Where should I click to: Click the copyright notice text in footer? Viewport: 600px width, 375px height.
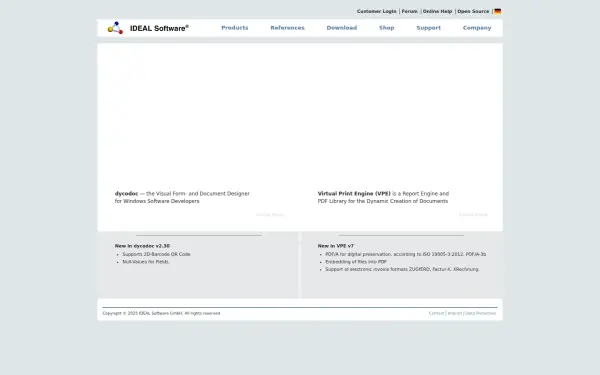pos(161,313)
